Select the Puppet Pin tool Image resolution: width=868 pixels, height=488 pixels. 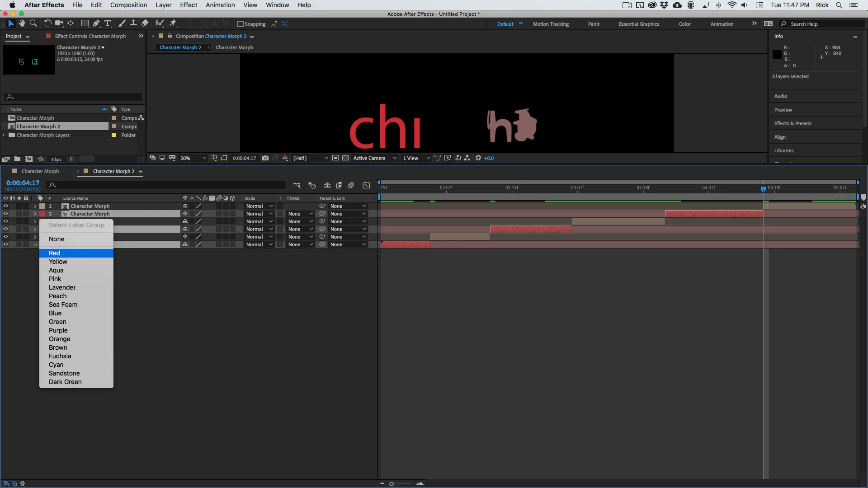[173, 23]
